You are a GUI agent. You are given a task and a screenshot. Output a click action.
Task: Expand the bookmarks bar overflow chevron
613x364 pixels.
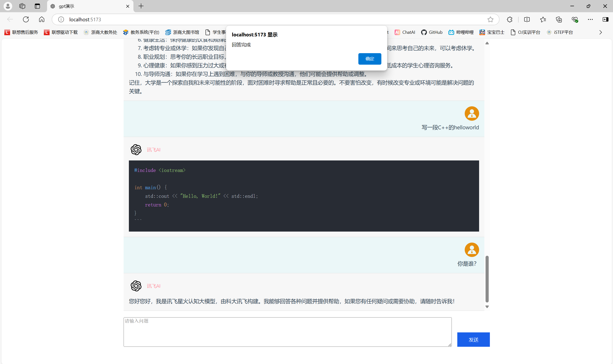click(x=601, y=32)
